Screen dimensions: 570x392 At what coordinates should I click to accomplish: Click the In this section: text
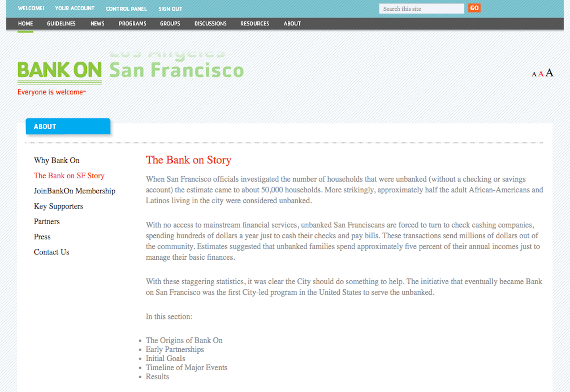(169, 317)
